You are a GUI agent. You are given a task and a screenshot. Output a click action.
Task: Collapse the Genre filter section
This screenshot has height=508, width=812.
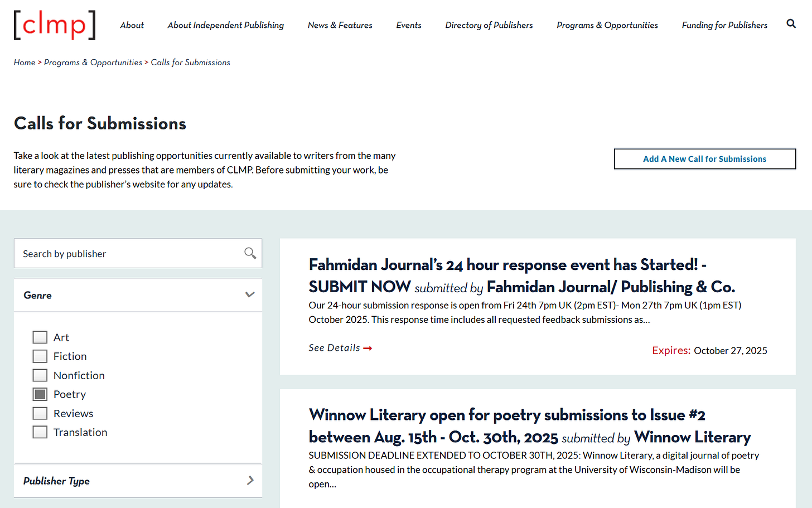point(138,295)
